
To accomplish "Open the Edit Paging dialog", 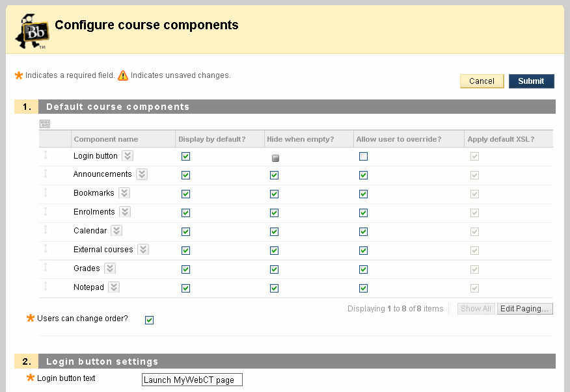I will point(524,308).
